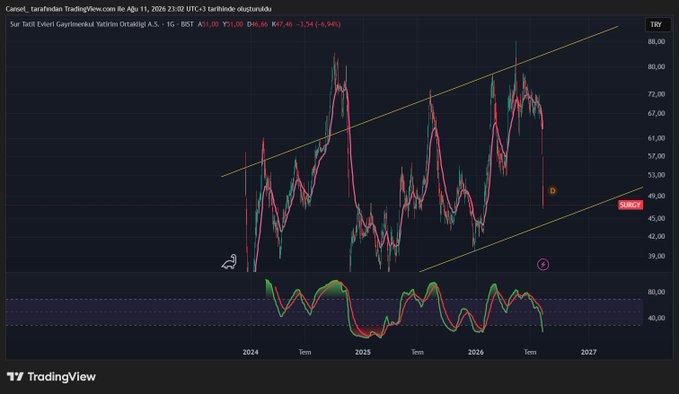Click the purple lightning bolt event icon
The image size is (679, 394).
point(543,264)
